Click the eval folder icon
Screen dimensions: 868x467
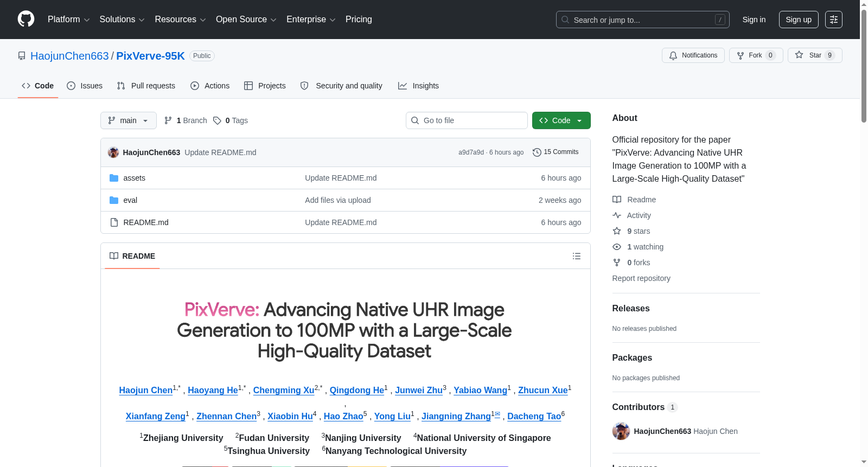click(x=114, y=200)
